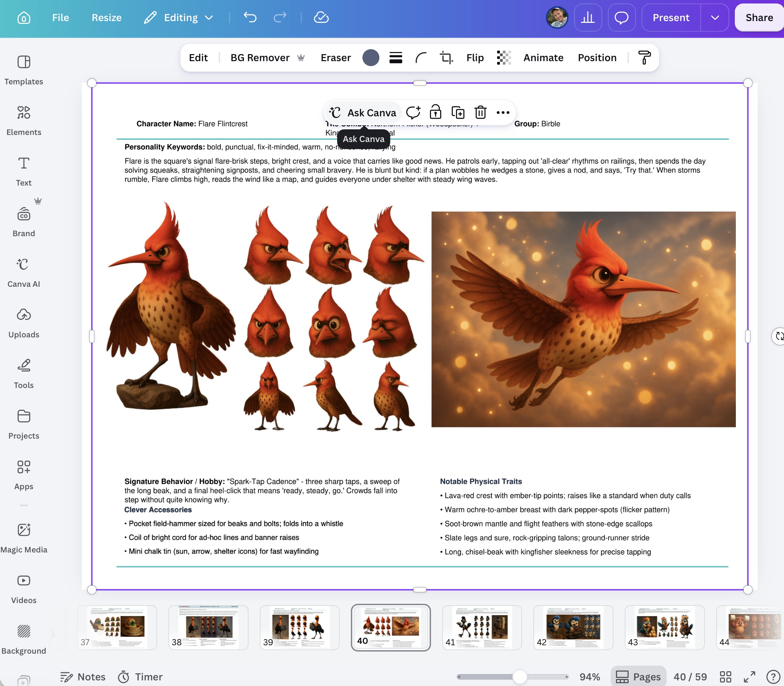The height and width of the screenshot is (686, 784).
Task: Go to the Canva home icon
Action: pos(24,18)
